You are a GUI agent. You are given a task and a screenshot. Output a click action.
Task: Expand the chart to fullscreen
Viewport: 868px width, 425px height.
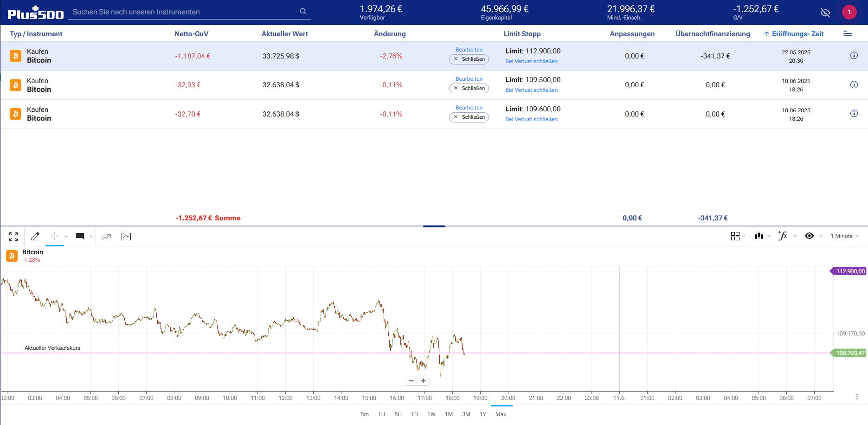pos(13,237)
